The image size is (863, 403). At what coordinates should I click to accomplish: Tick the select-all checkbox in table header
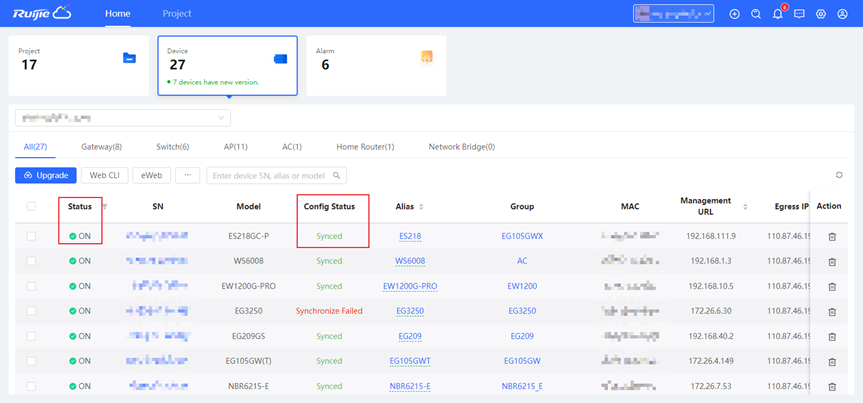[31, 206]
